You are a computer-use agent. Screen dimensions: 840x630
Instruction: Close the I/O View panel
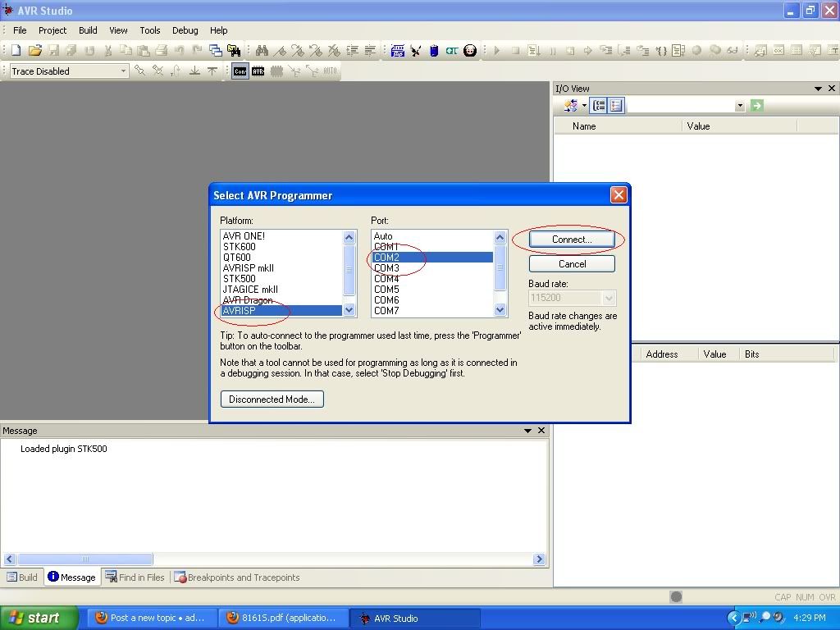pyautogui.click(x=832, y=89)
